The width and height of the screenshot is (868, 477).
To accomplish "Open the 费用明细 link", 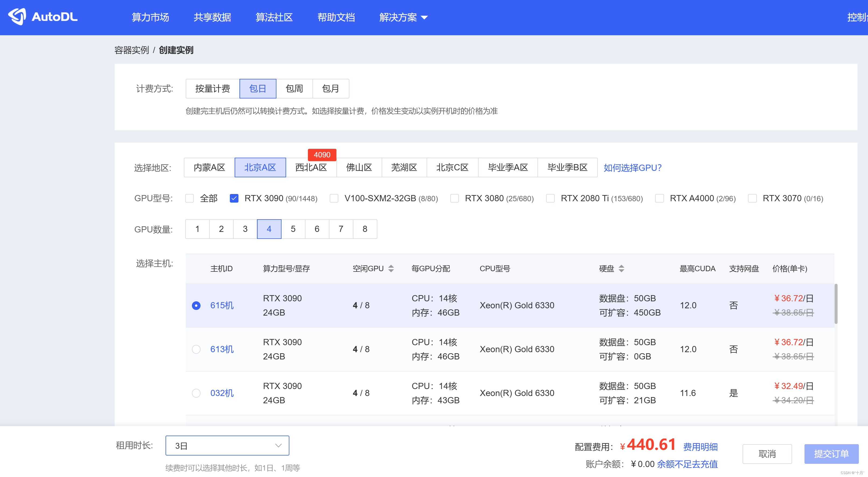I will click(700, 447).
